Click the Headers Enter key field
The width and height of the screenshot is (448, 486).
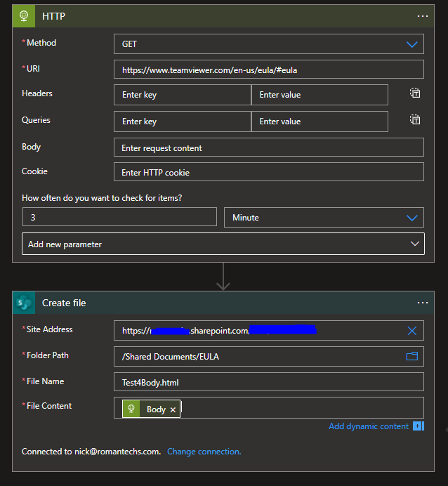[182, 95]
